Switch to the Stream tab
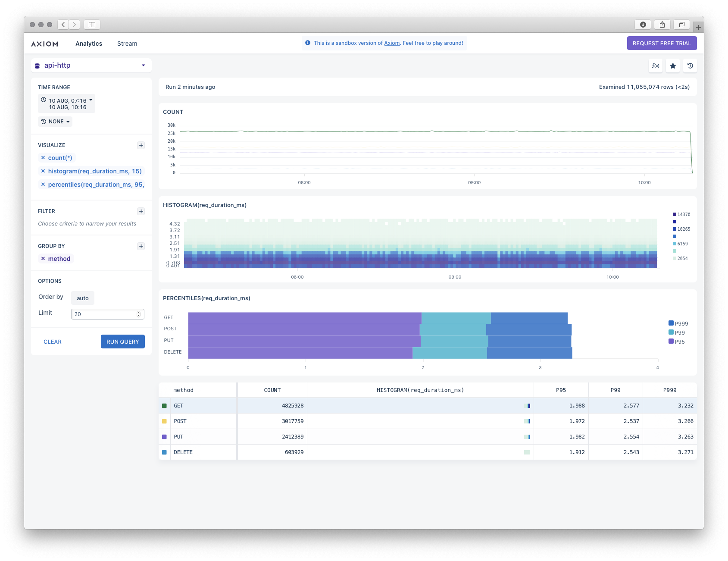This screenshot has height=561, width=728. point(127,44)
